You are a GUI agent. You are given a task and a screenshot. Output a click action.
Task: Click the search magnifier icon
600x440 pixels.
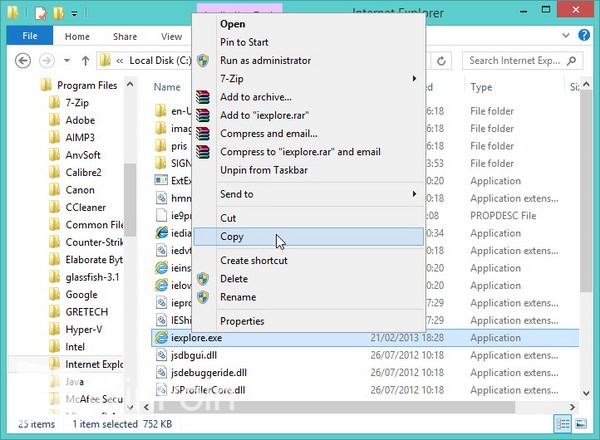click(x=572, y=61)
